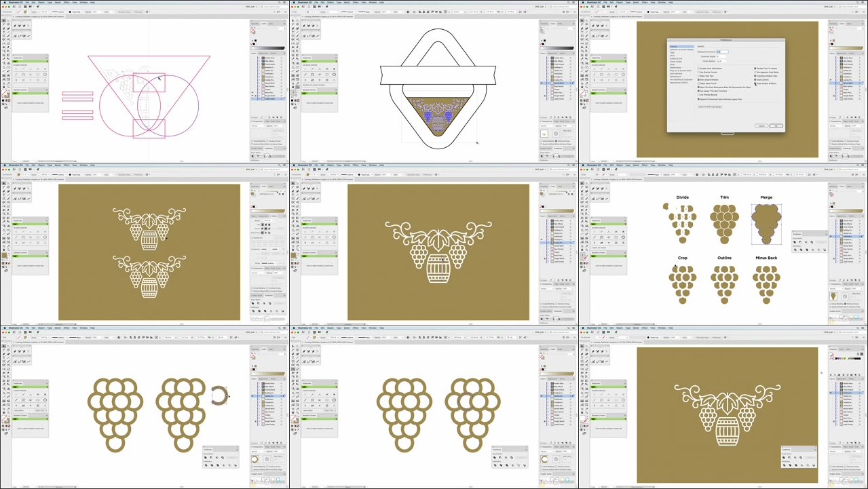Viewport: 868px width, 489px height.
Task: Open Object menu in Divide/Trim/Merge screenshot
Action: point(620,165)
